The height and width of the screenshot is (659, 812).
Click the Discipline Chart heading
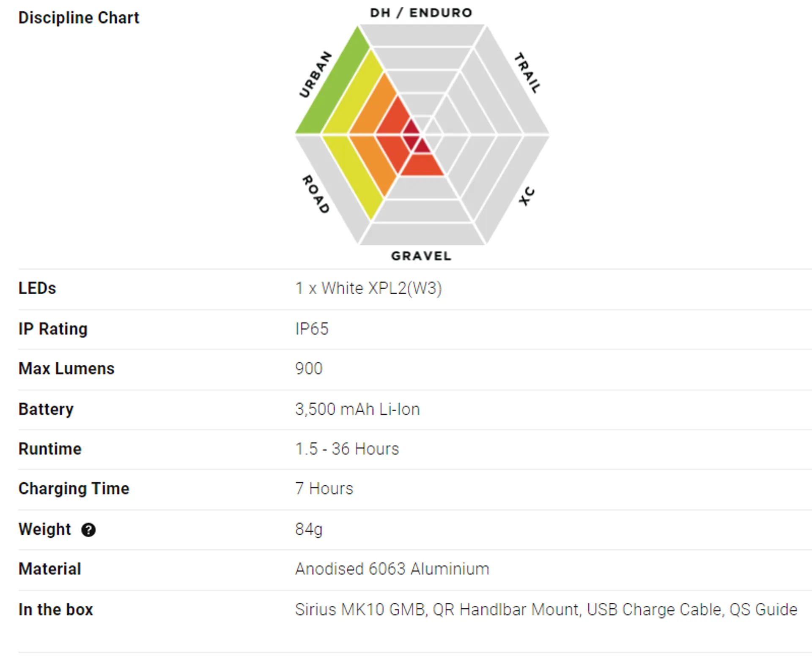(x=79, y=18)
